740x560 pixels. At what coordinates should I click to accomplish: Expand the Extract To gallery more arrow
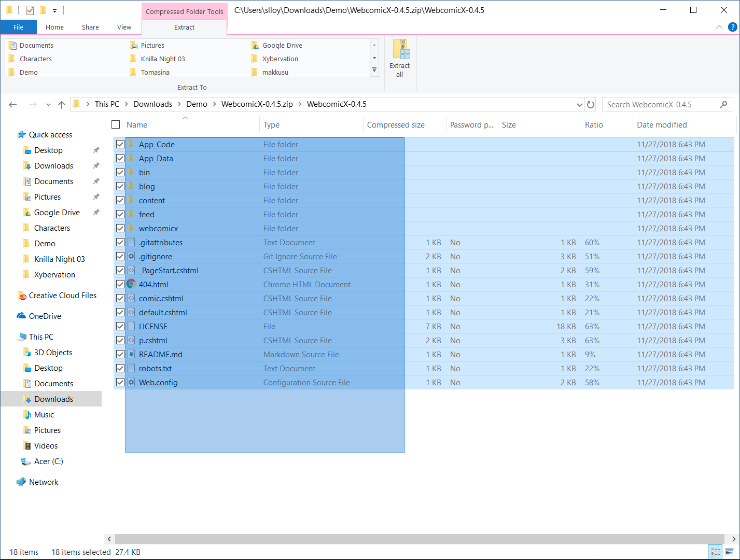[374, 70]
